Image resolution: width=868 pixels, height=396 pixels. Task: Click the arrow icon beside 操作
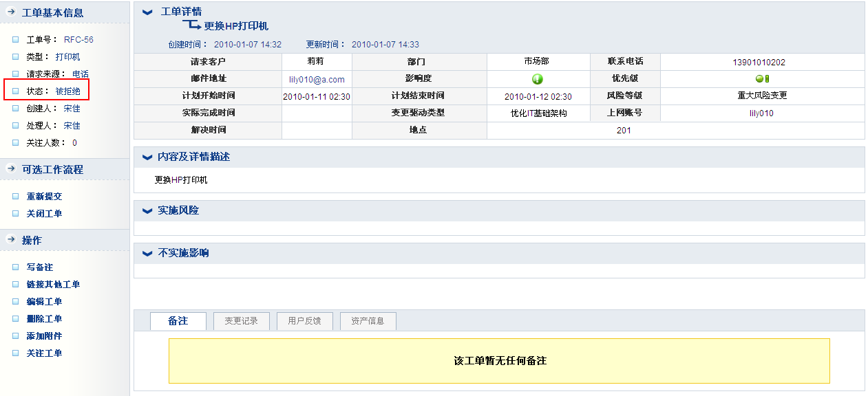tap(11, 240)
